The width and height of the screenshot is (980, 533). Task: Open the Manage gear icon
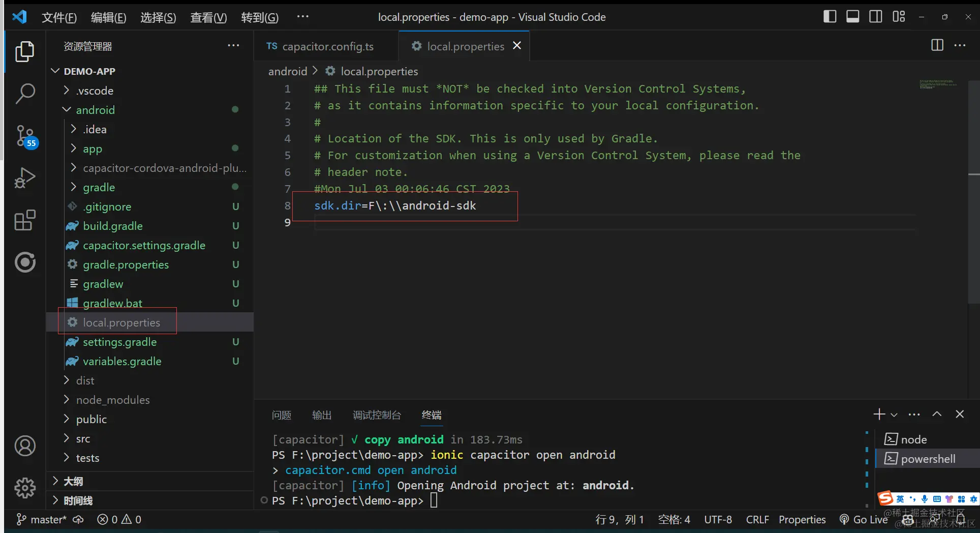(24, 488)
